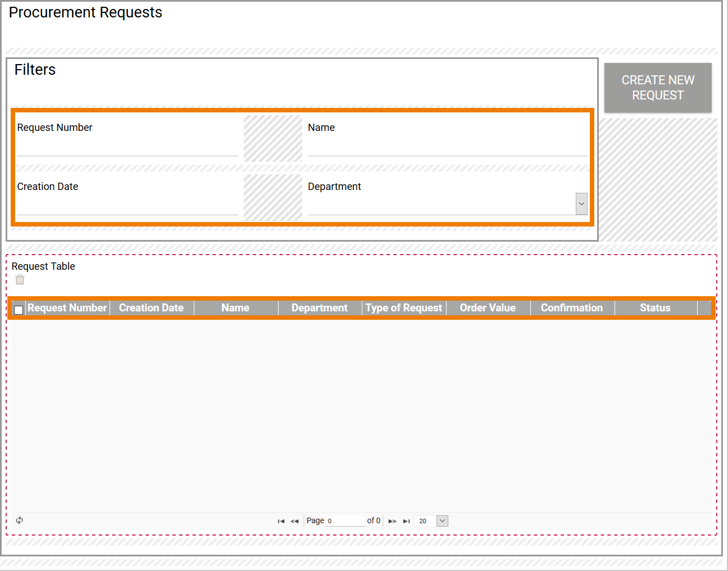This screenshot has height=571, width=728.
Task: Open the Department filter dropdown
Action: 581,203
